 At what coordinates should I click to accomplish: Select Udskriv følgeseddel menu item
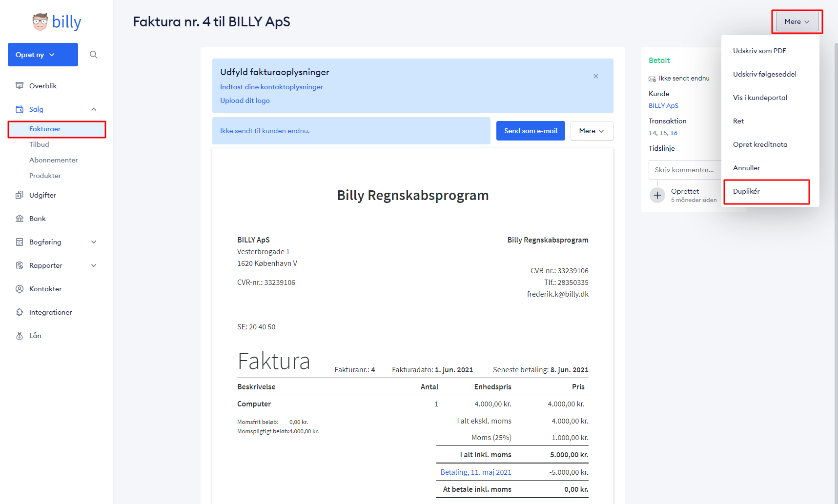[770, 74]
